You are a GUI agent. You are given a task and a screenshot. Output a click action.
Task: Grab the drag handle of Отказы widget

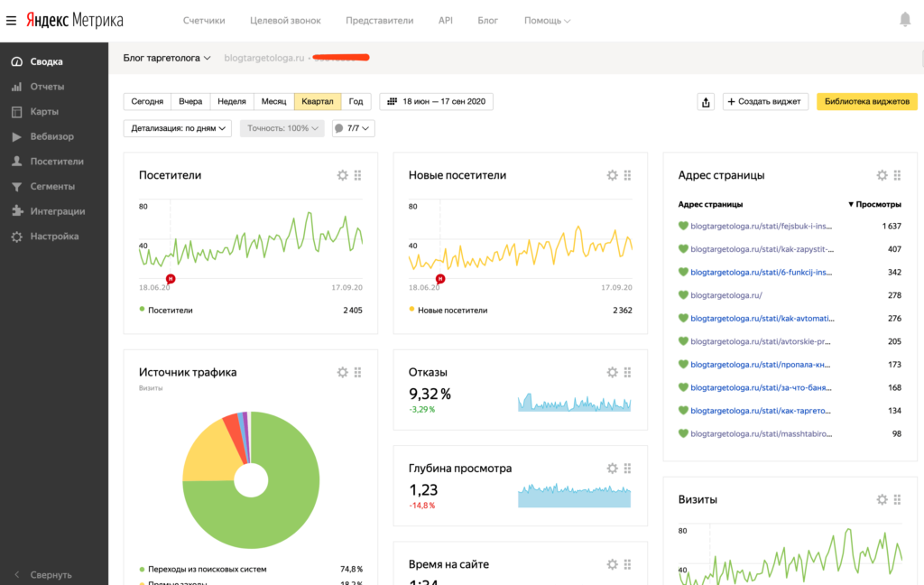click(628, 372)
